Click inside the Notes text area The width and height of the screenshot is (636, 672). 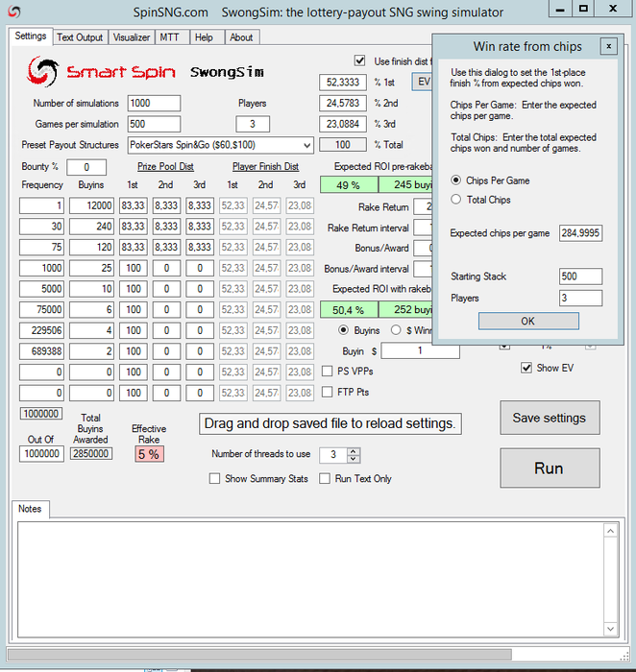pyautogui.click(x=310, y=579)
